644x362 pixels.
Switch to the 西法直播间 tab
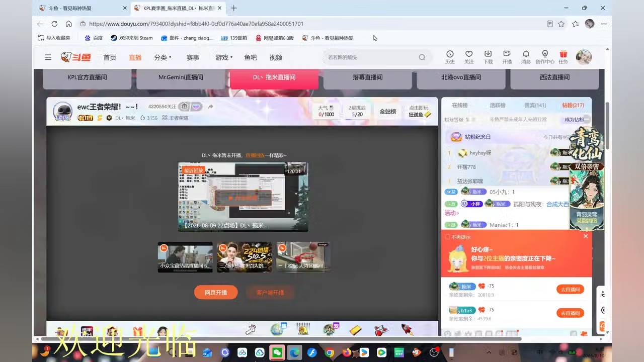coord(554,78)
